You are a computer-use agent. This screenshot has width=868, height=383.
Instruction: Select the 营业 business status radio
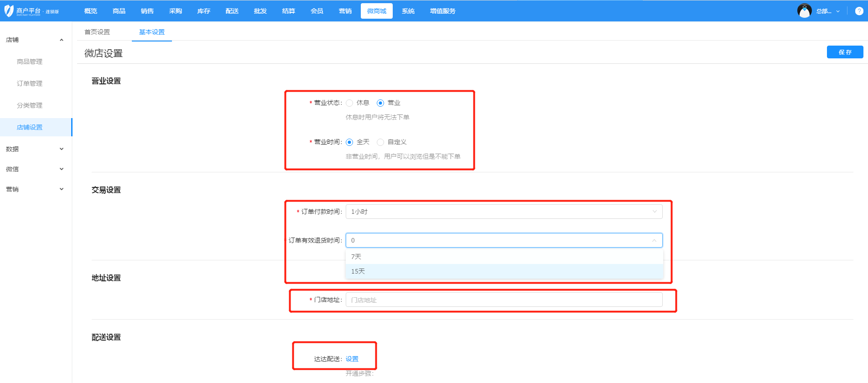[380, 103]
